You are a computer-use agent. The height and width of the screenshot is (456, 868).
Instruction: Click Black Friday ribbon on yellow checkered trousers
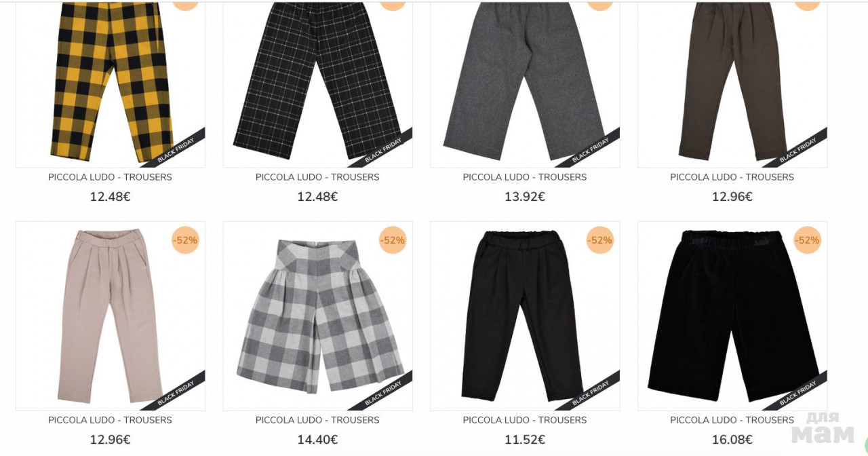tap(176, 150)
